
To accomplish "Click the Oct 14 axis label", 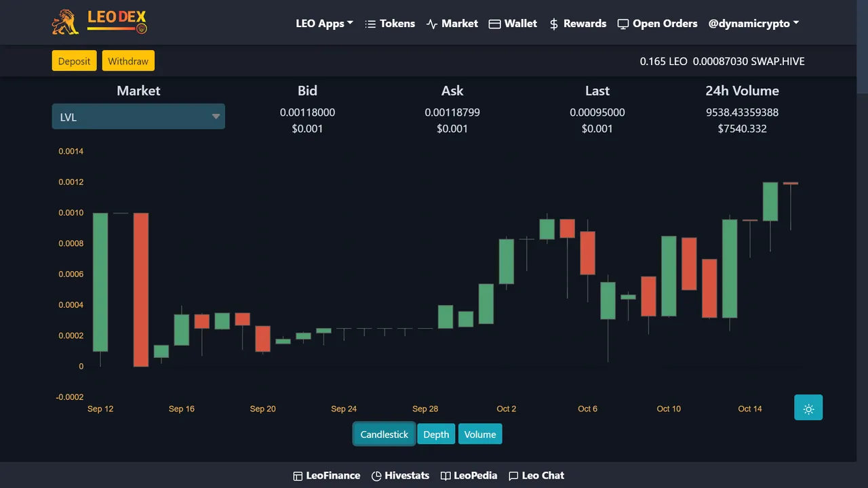I will pos(750,409).
